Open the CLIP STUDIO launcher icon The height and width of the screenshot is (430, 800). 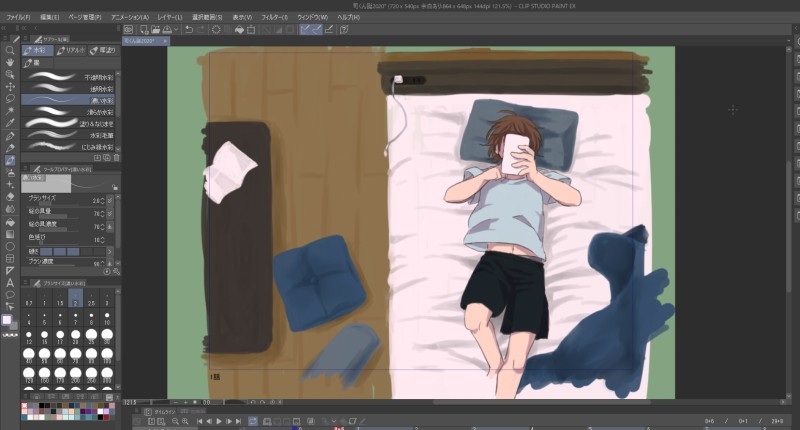pos(129,30)
